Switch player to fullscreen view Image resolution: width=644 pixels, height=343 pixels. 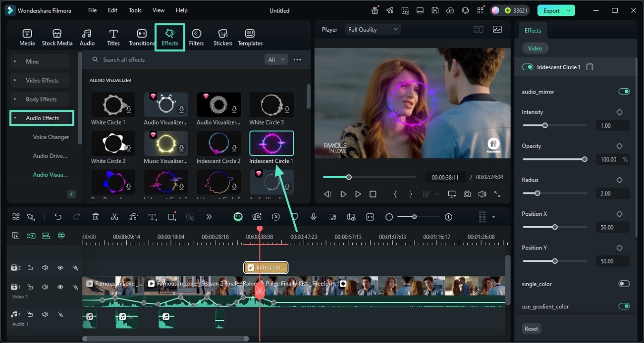(x=497, y=195)
